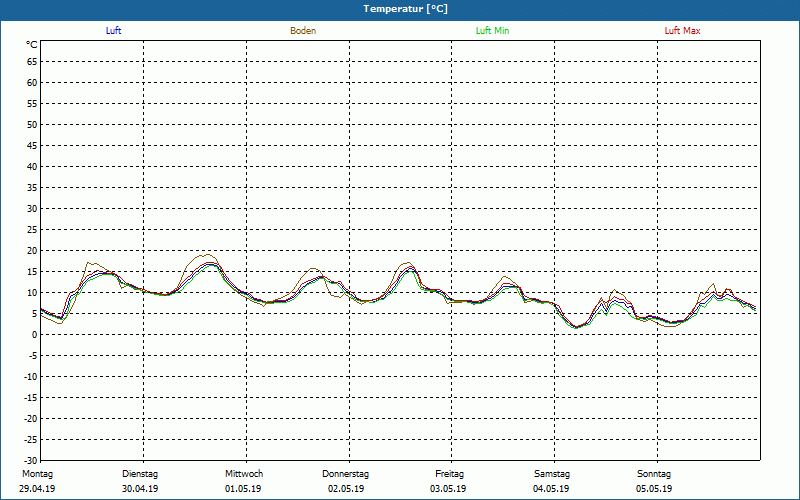Click the brown Boden legend label
Viewport: 800px width, 500px height.
point(303,31)
